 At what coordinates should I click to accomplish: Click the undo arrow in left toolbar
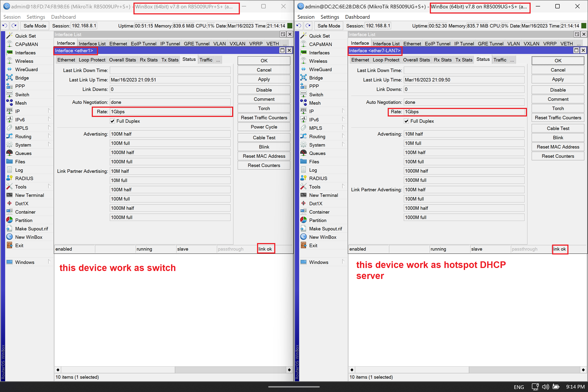click(x=5, y=26)
